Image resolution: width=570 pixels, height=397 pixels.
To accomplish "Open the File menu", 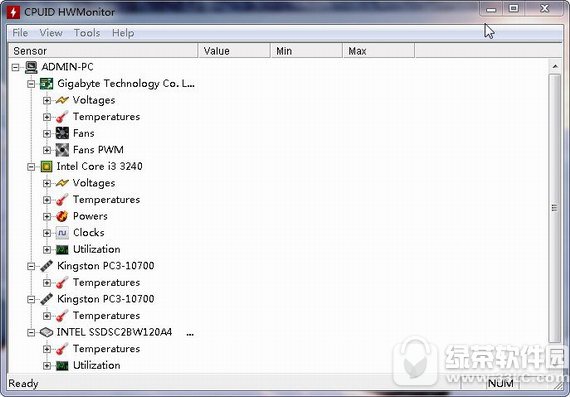I will pos(20,33).
